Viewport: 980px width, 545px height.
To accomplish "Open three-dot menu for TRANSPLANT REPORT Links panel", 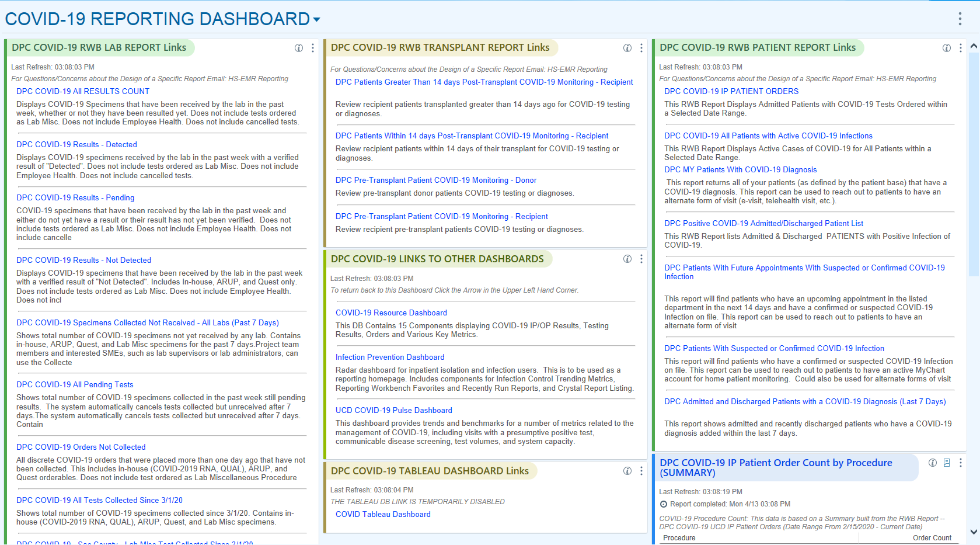I will pos(641,48).
